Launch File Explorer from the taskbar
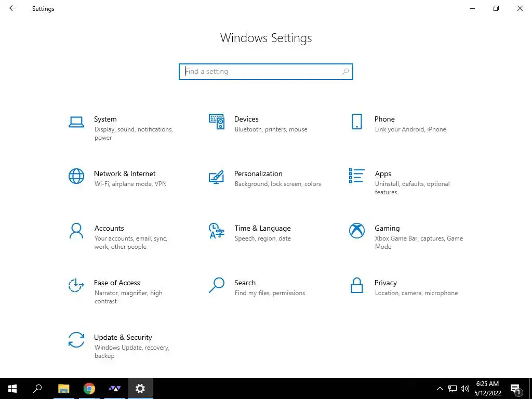Image resolution: width=532 pixels, height=399 pixels. click(64, 389)
